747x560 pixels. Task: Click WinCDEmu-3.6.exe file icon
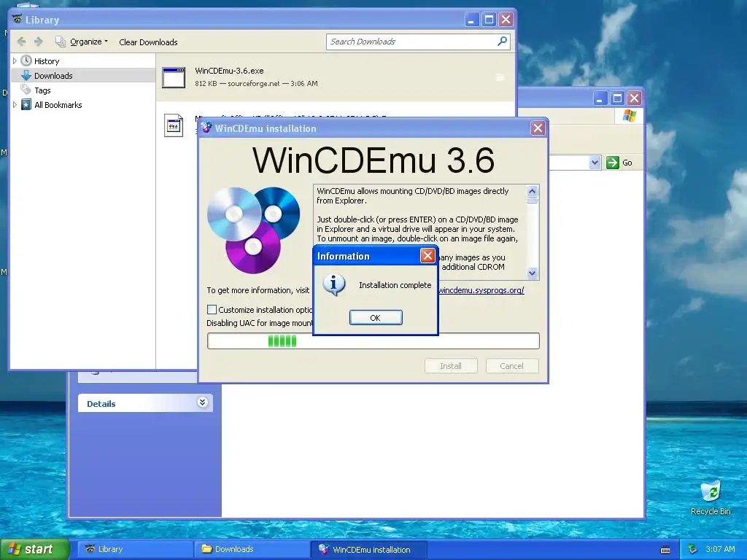(x=174, y=77)
